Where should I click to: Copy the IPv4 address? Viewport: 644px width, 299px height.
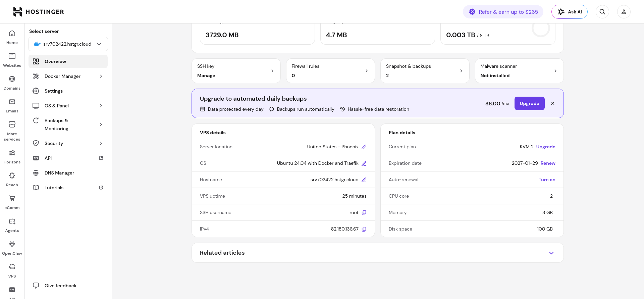click(364, 229)
